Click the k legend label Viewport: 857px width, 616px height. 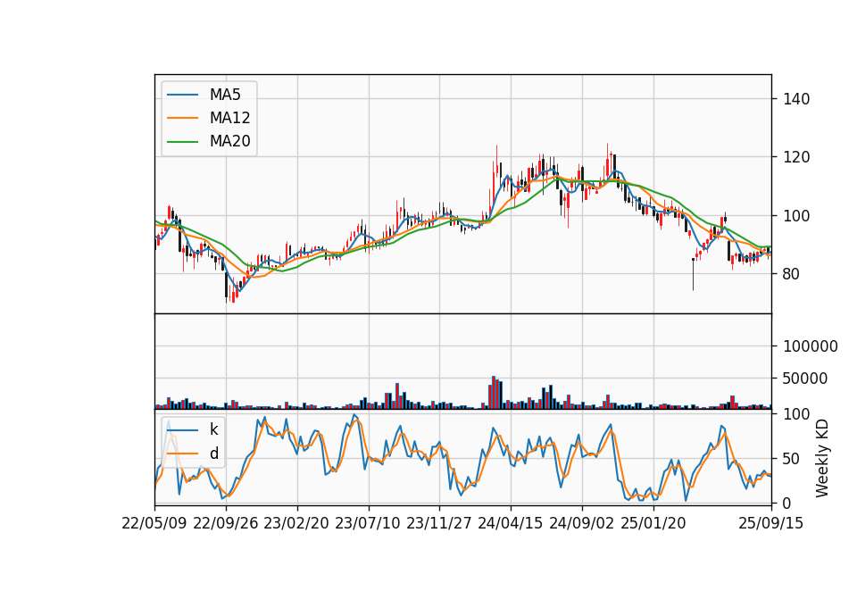213,429
